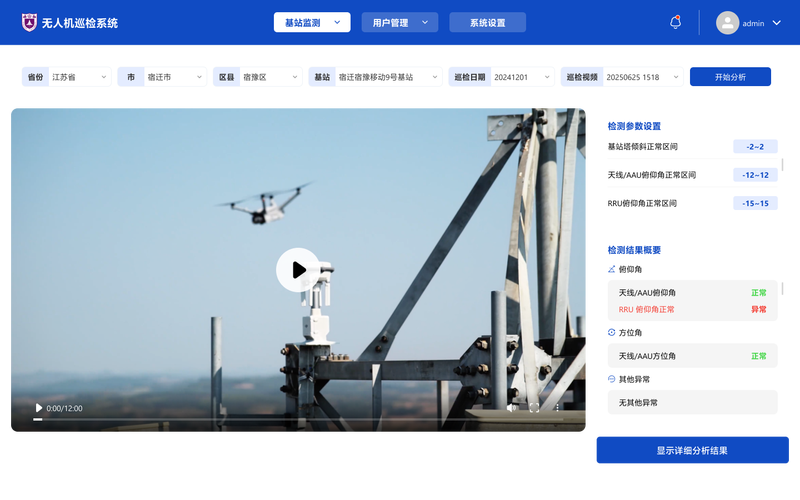The height and width of the screenshot is (500, 800).
Task: Edit RRU俯仰角正常区间 value -15~15
Action: click(x=755, y=203)
